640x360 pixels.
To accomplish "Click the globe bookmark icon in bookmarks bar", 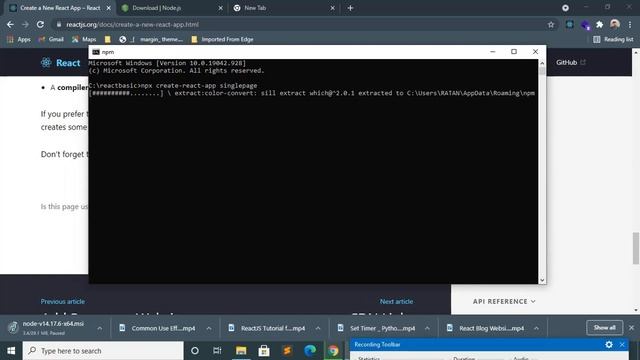I will point(122,39).
